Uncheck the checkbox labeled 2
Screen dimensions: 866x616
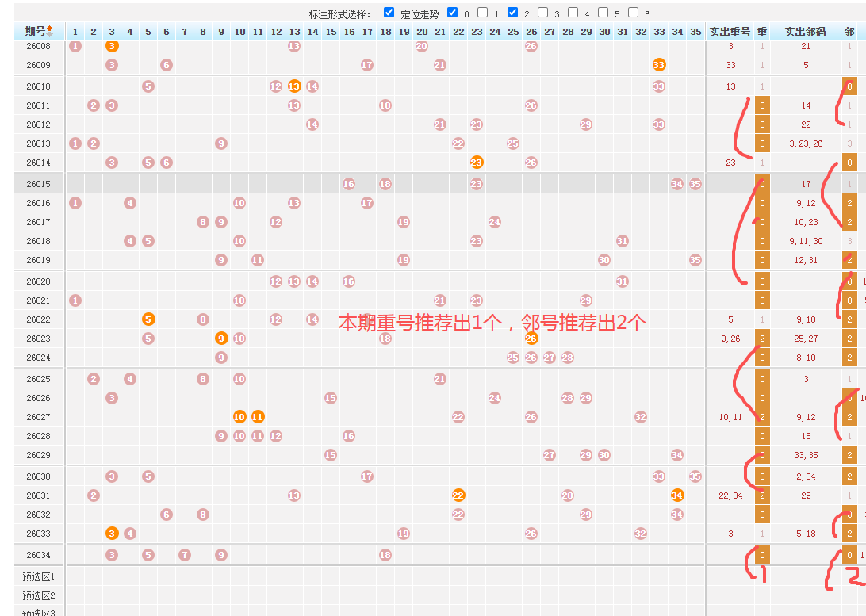(512, 12)
